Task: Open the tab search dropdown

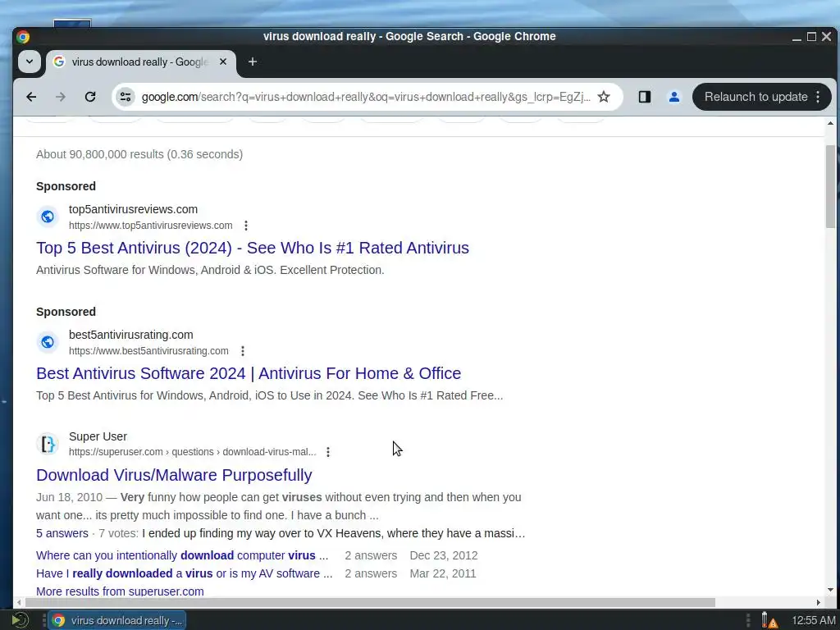Action: 30,62
